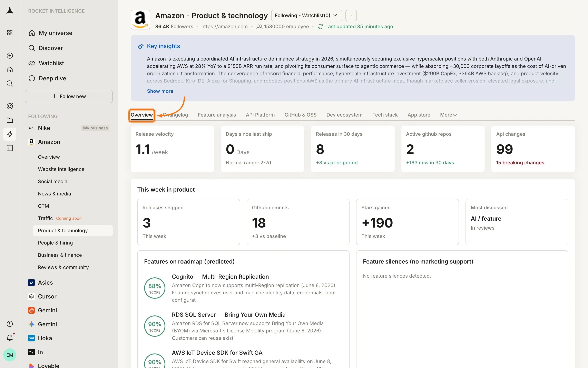
Task: Click the Key insights sparkle icon
Action: pyautogui.click(x=140, y=46)
